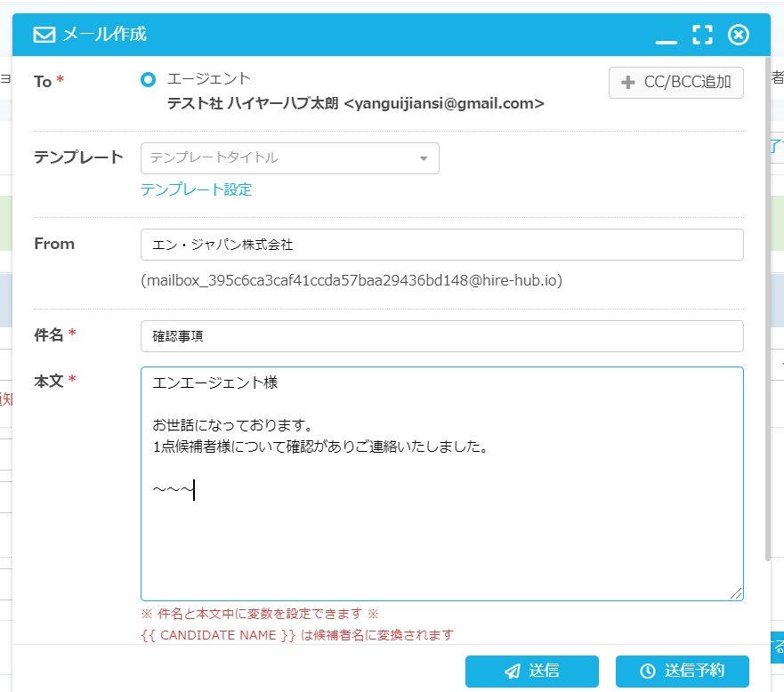Focus the From sender name field
Screen dimensions: 784x692
coord(441,245)
